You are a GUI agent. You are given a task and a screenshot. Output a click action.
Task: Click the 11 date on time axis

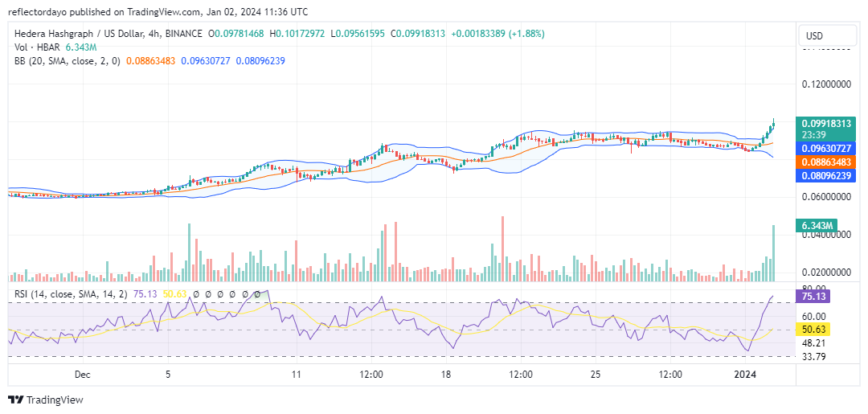(297, 375)
